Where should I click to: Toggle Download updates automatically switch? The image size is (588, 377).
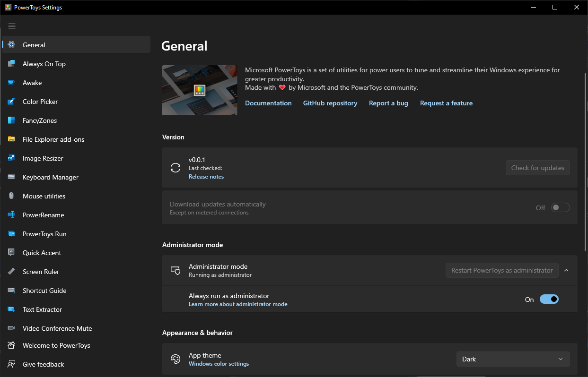[560, 207]
